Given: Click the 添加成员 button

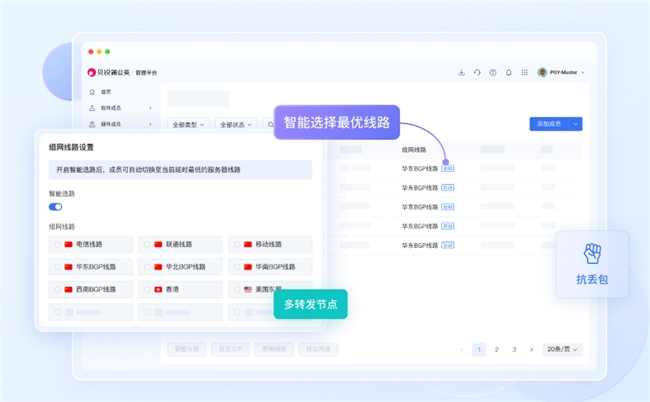Looking at the screenshot, I should click(549, 124).
